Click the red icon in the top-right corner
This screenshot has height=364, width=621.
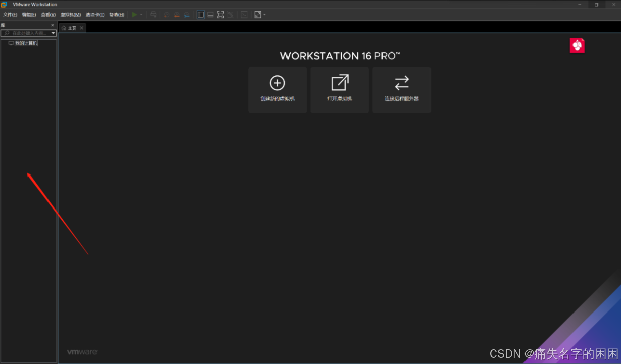point(577,45)
